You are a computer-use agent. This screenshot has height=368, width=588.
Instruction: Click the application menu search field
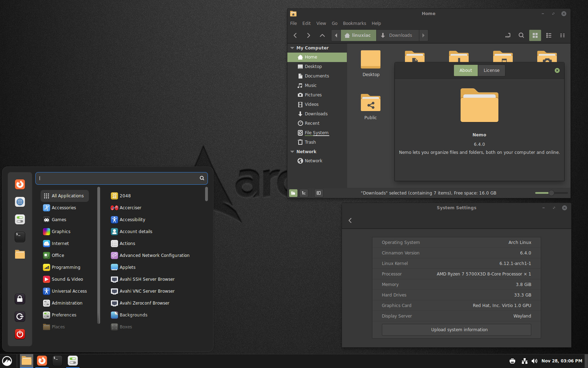119,178
